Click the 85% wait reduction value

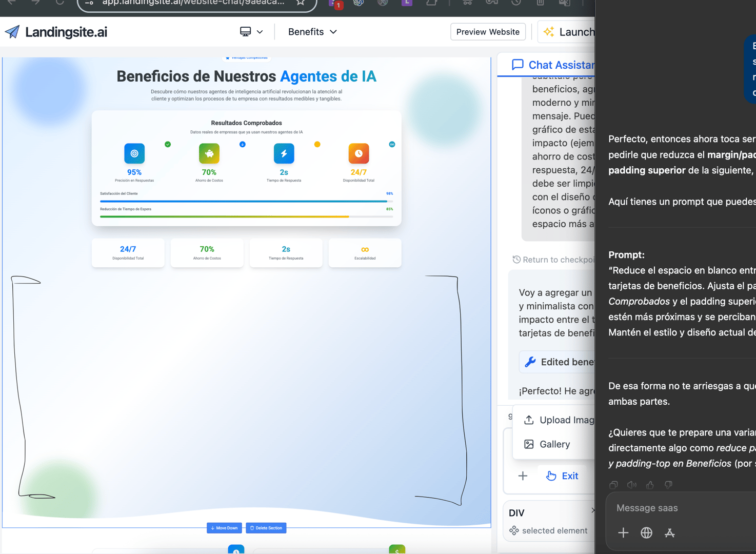coord(390,209)
